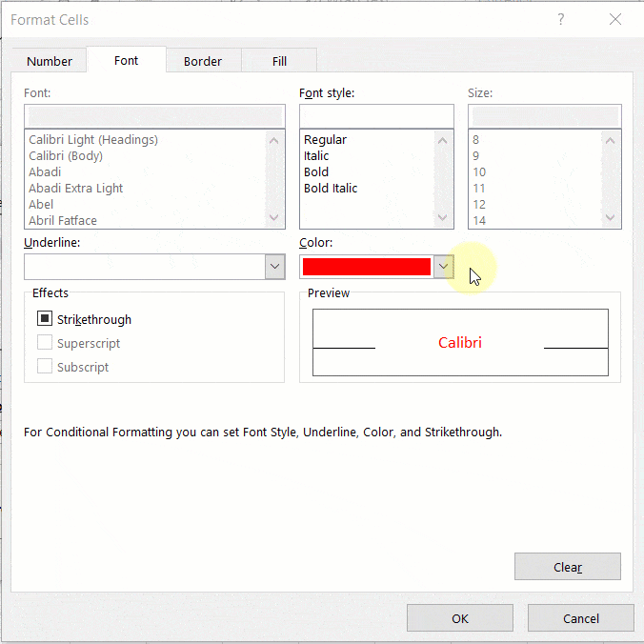Switch to the Number tab

(50, 61)
